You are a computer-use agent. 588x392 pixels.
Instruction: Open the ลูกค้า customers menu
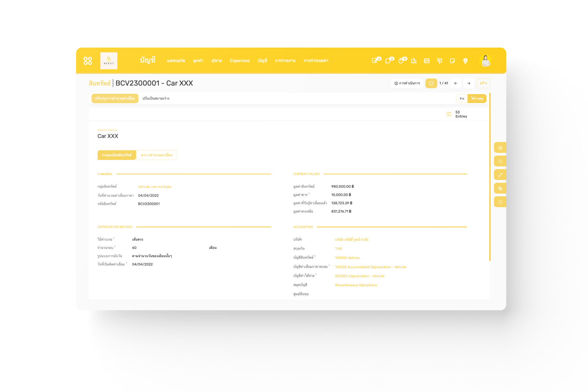pyautogui.click(x=198, y=61)
